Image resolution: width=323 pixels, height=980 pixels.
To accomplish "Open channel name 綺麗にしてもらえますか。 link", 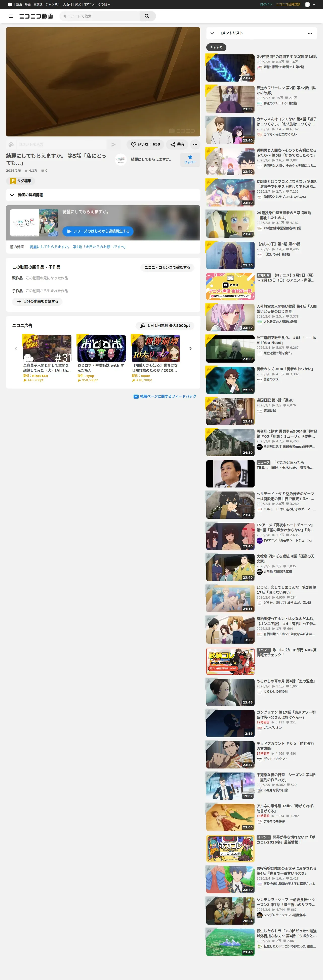I will pos(151,159).
